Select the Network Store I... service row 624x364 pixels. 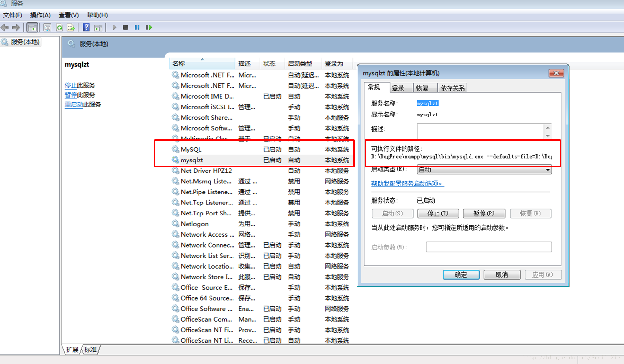pos(261,277)
